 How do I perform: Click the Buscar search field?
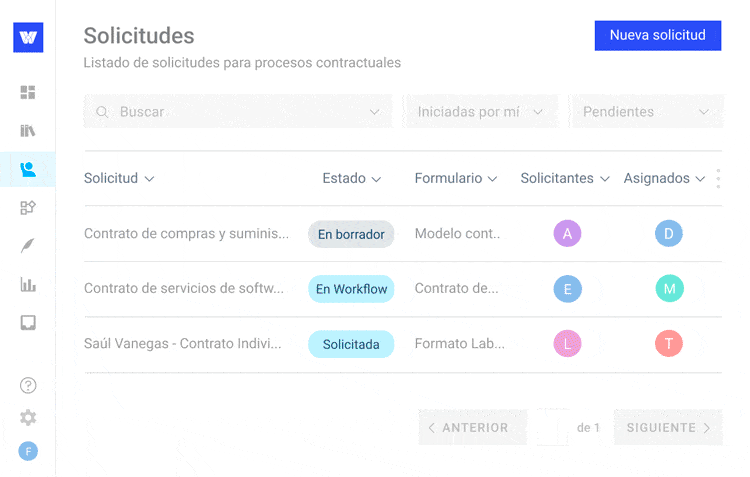(238, 111)
